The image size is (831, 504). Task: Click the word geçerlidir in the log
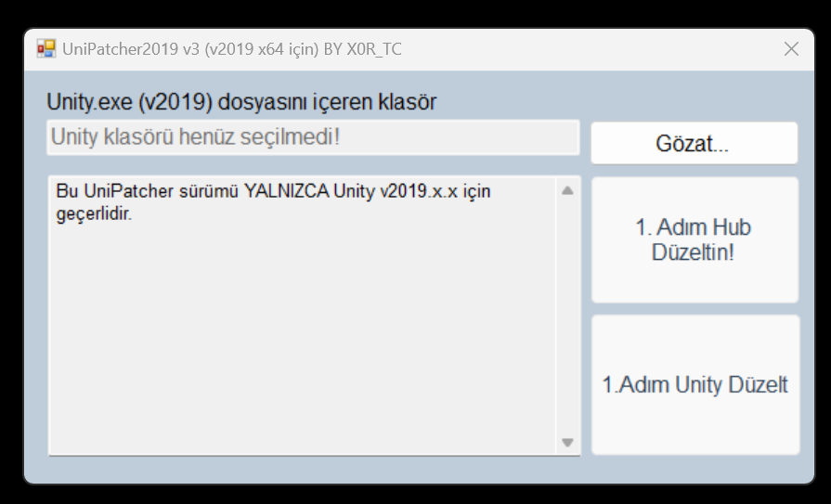[x=93, y=213]
